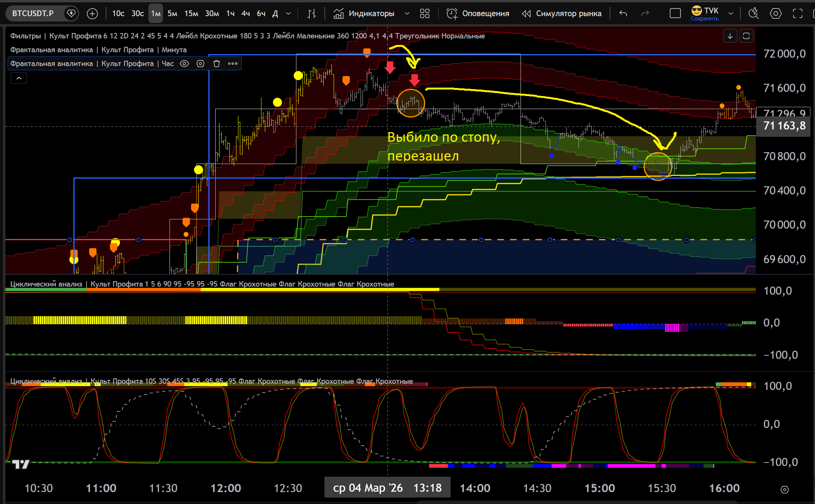Delete the Фрактальная аналитика Час indicator
The image size is (815, 504).
[x=216, y=64]
